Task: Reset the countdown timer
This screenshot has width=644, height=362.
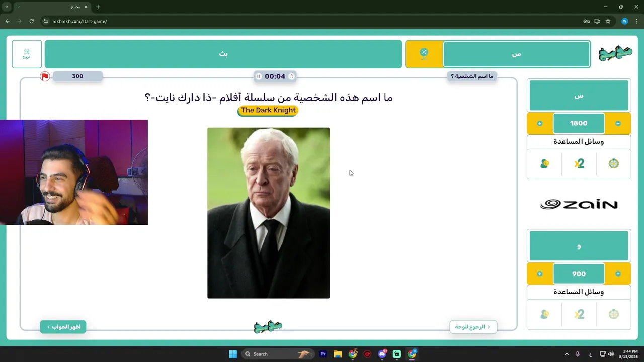Action: [x=291, y=76]
